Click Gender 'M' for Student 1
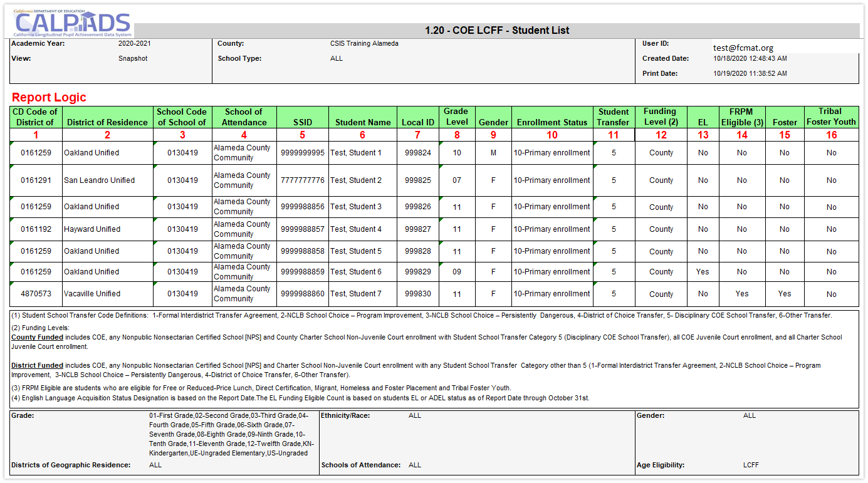The width and height of the screenshot is (868, 483). pyautogui.click(x=493, y=153)
